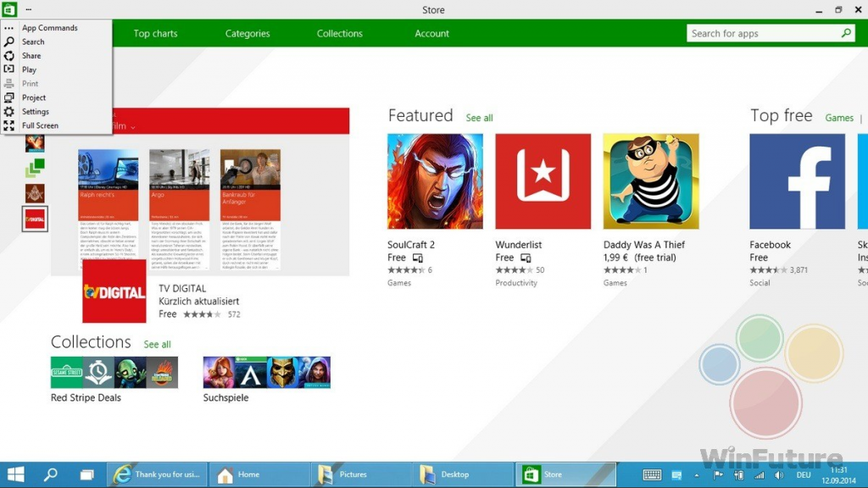The image size is (868, 488).
Task: Click the SoulCraft 2 app icon
Action: click(x=435, y=181)
